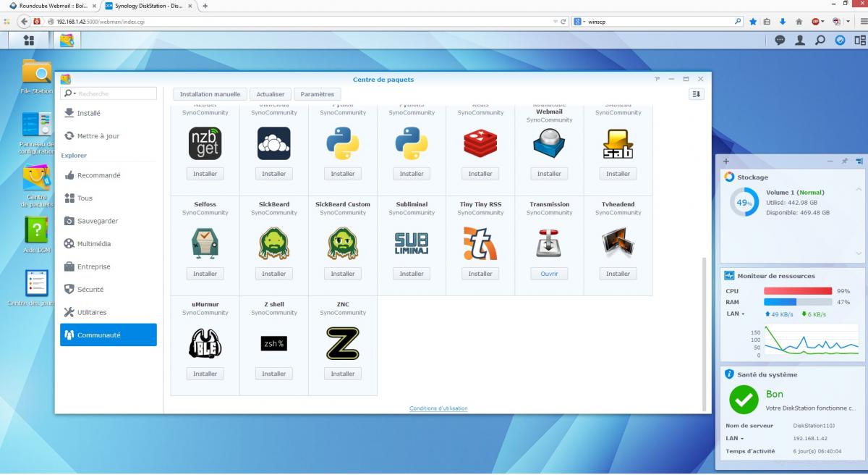This screenshot has width=868, height=475.
Task: Click the ownCloud cloud package icon
Action: click(x=273, y=143)
